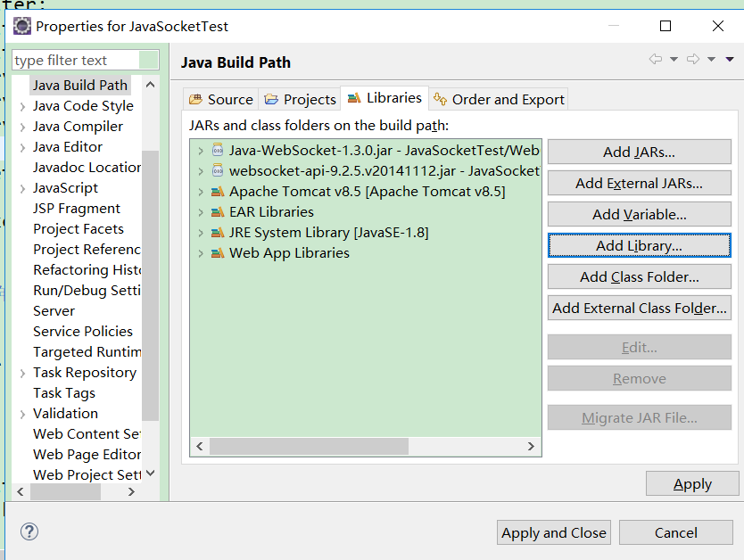744x560 pixels.
Task: Open the forward history dropdown arrow
Action: tap(711, 59)
